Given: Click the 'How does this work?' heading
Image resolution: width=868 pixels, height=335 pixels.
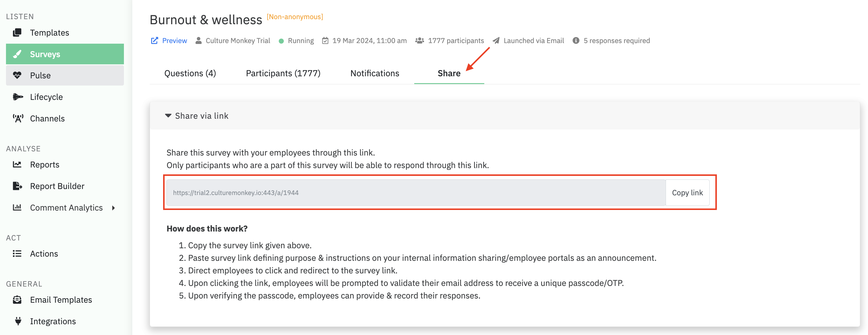Looking at the screenshot, I should [x=207, y=228].
